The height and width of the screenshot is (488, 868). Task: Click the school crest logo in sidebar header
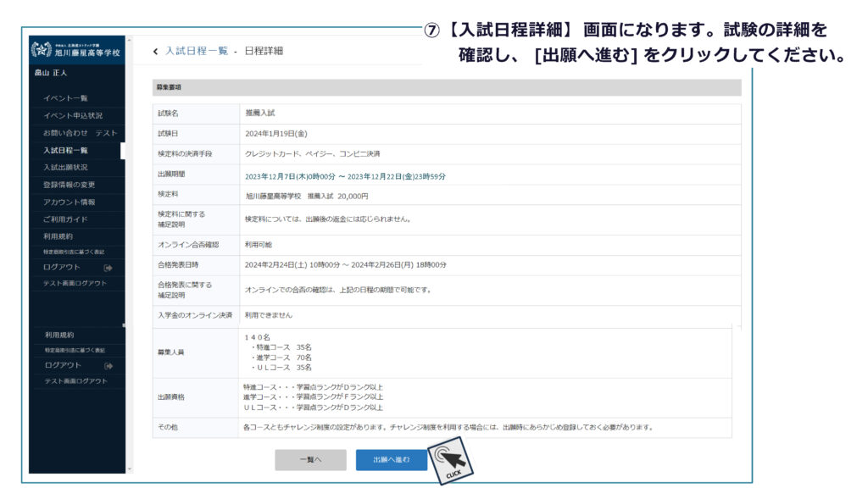42,50
